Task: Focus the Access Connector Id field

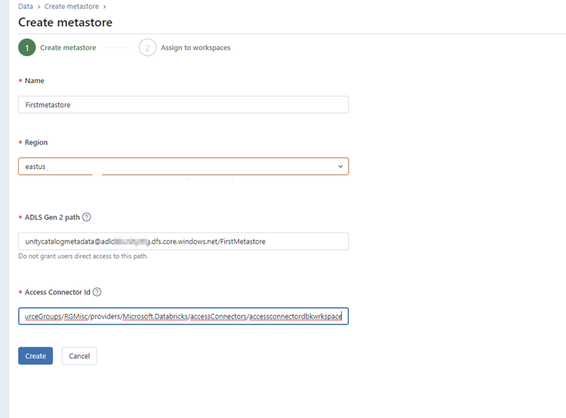Action: [183, 316]
